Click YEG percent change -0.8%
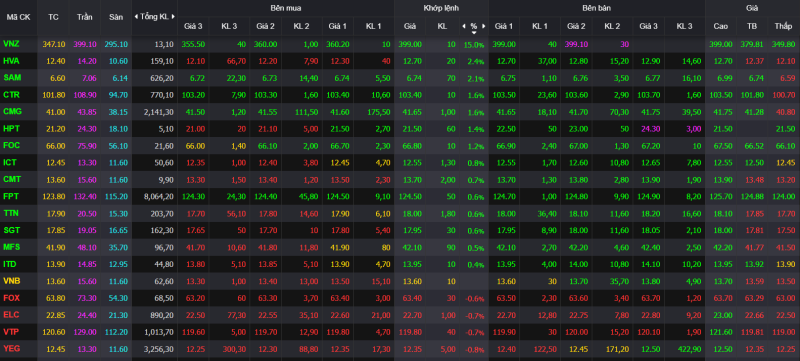 (x=474, y=349)
